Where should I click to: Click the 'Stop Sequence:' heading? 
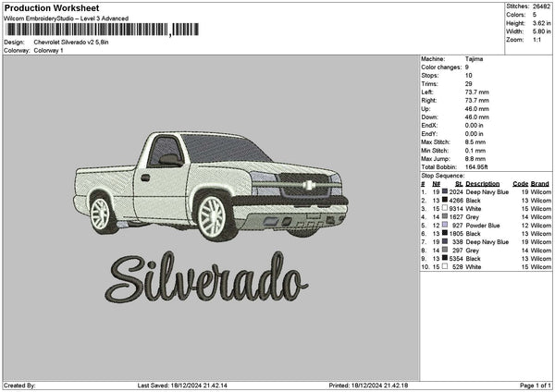pos(442,176)
